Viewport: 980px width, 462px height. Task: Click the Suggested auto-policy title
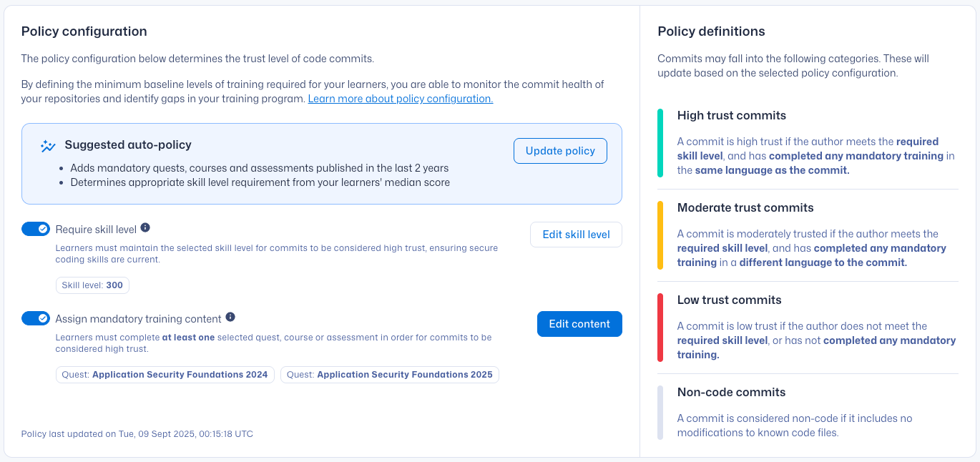tap(128, 145)
